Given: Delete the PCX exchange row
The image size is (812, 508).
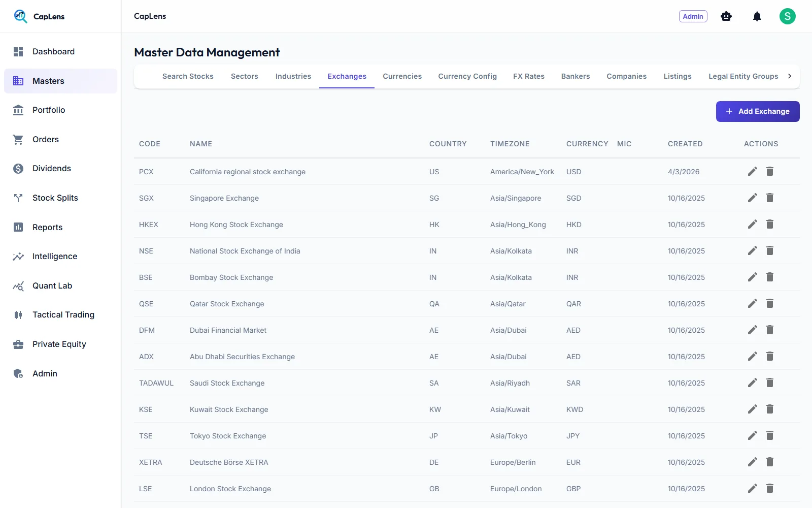Looking at the screenshot, I should [x=770, y=171].
